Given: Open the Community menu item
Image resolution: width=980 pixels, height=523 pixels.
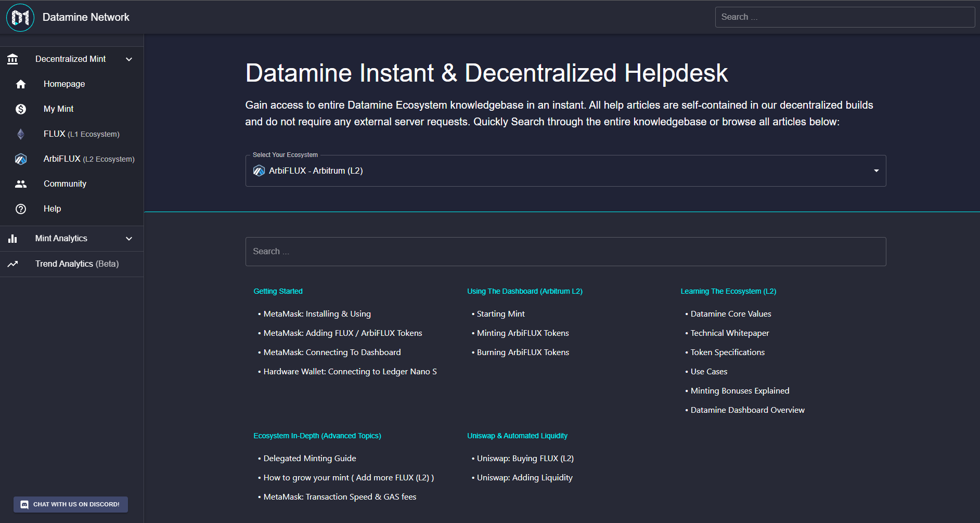Looking at the screenshot, I should click(x=72, y=184).
